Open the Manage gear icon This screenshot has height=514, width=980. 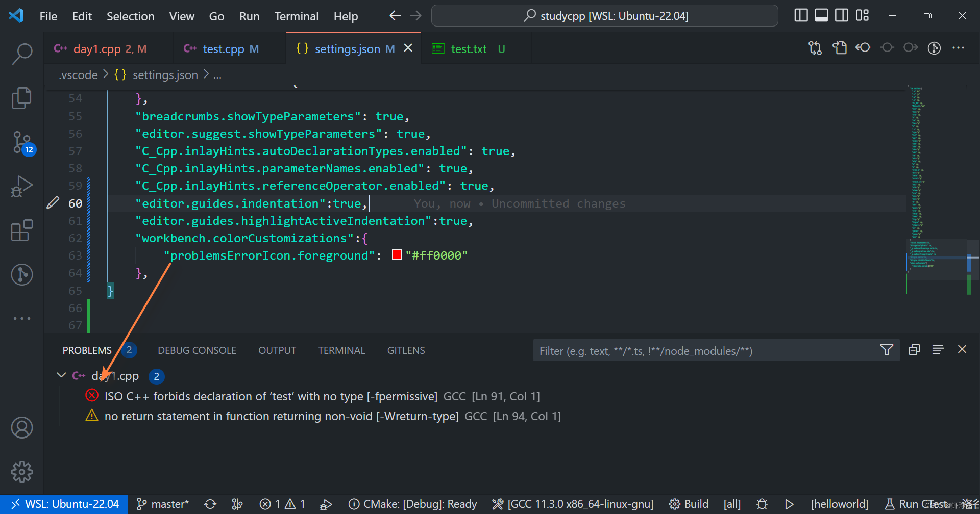click(x=22, y=472)
